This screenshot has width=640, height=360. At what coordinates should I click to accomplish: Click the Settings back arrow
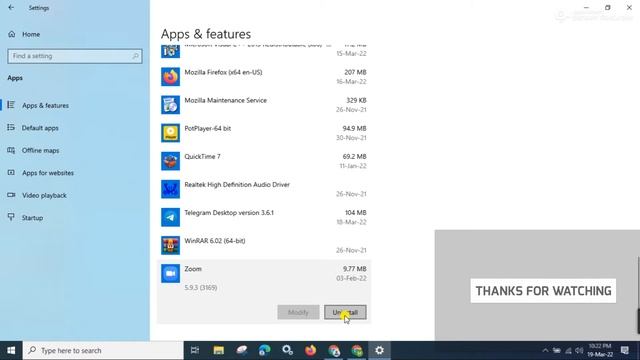[11, 7]
